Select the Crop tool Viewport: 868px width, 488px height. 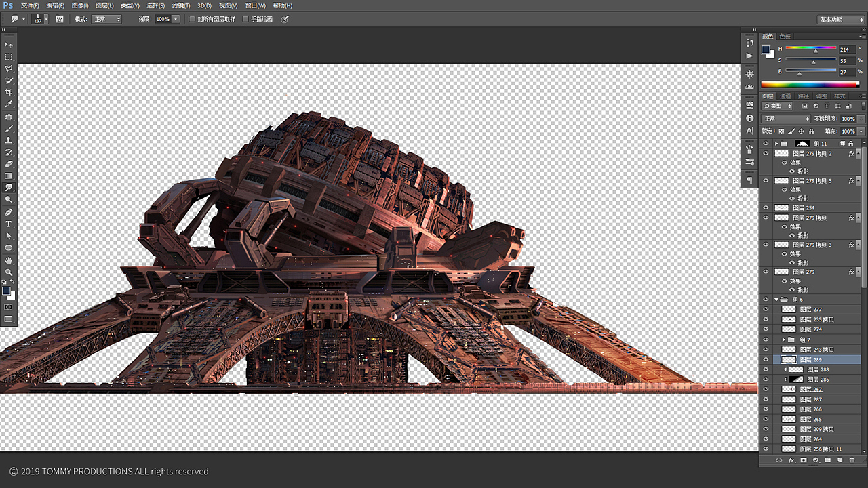(x=9, y=92)
